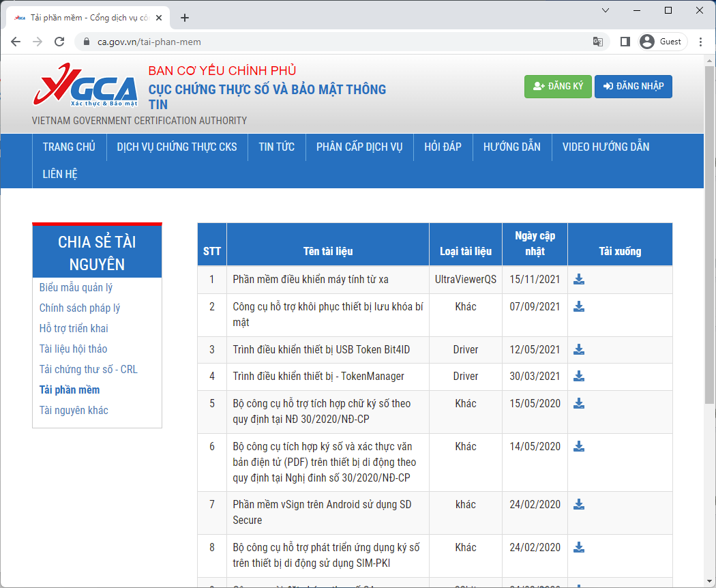Open the Google Translate icon in address bar
Image resolution: width=716 pixels, height=588 pixels.
pyautogui.click(x=598, y=42)
